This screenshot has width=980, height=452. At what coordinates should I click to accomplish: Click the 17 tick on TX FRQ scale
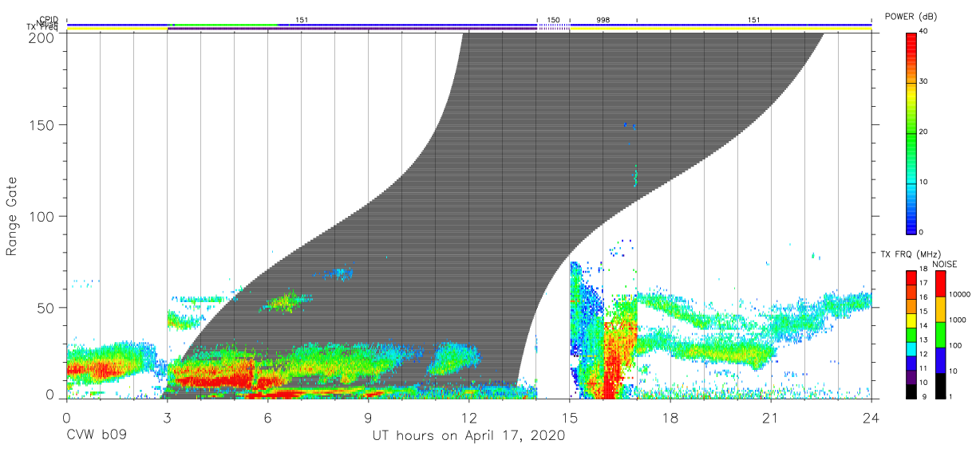pos(923,284)
